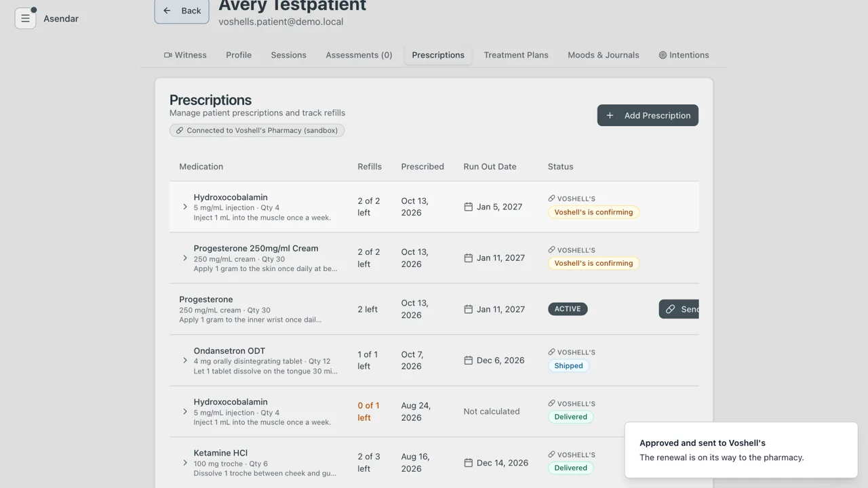Click the Send button on Progesterone row
The height and width of the screenshot is (488, 868).
point(679,309)
